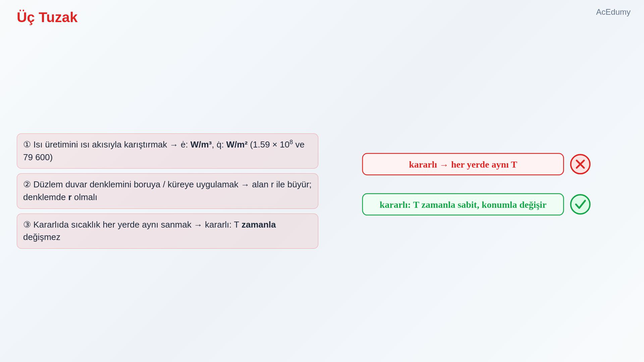The width and height of the screenshot is (644, 362).
Task: Select the green 'kararlı: T zamanla sabit' box
Action: pos(463,204)
